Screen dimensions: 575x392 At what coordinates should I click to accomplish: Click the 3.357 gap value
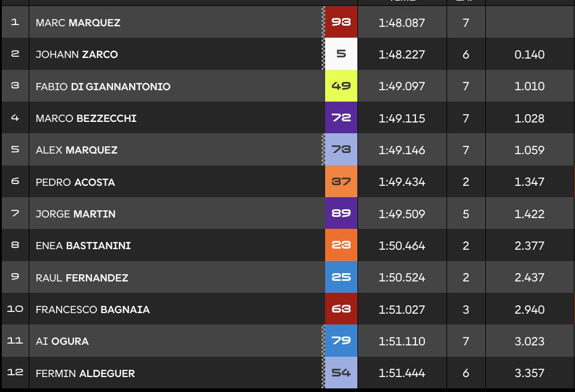[x=529, y=373]
